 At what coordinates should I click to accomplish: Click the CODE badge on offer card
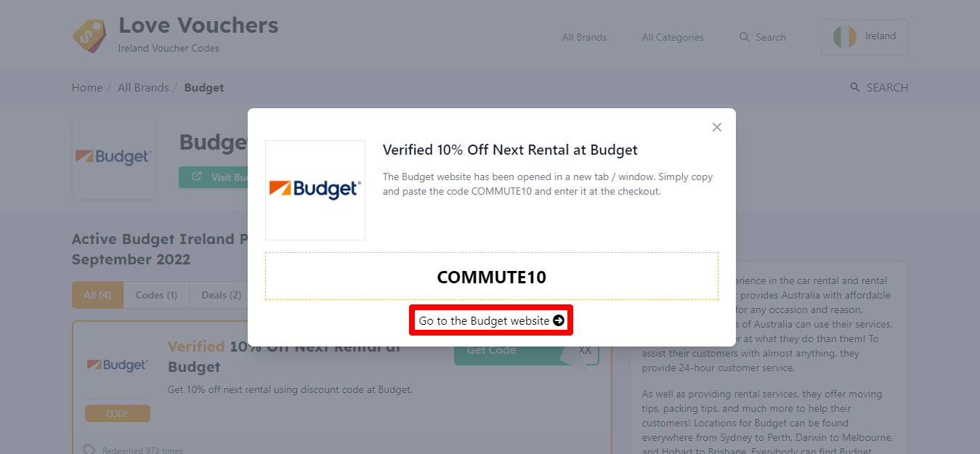point(117,413)
